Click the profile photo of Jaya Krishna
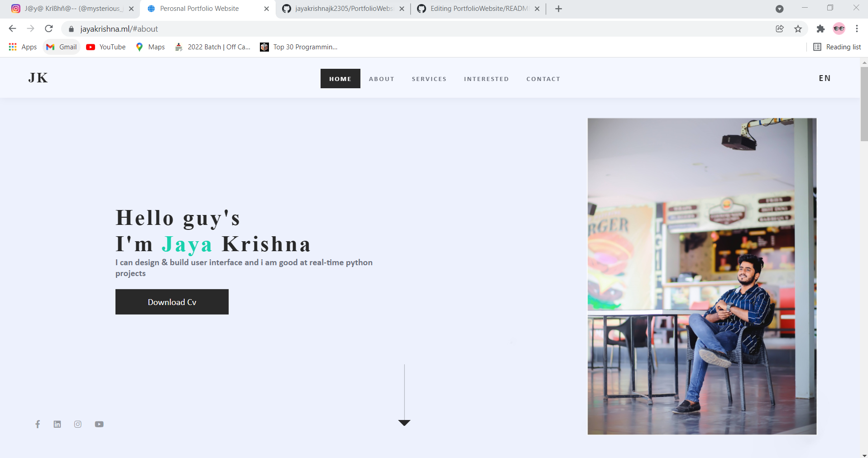This screenshot has height=458, width=868. [702, 277]
